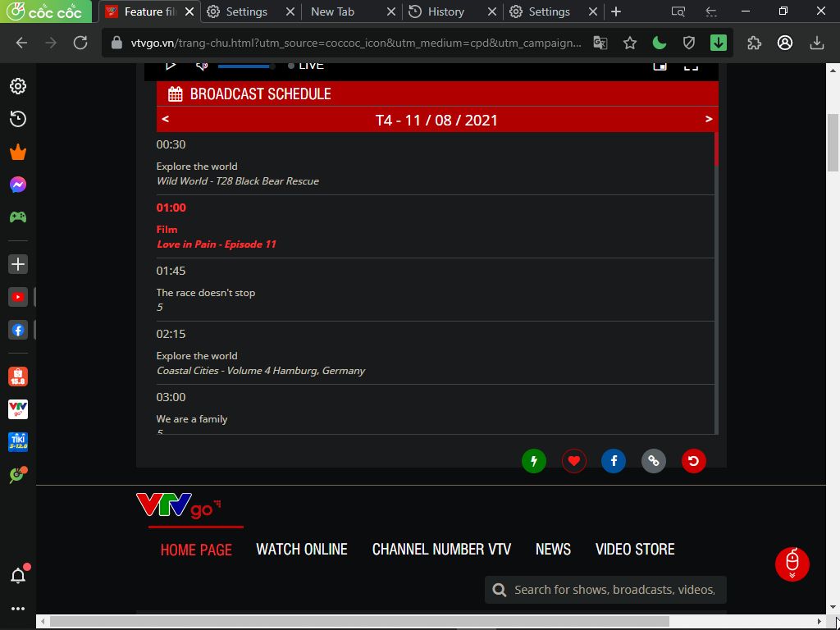Screen dimensions: 840x630
Task: Open sidebar notifications bell
Action: tap(18, 575)
